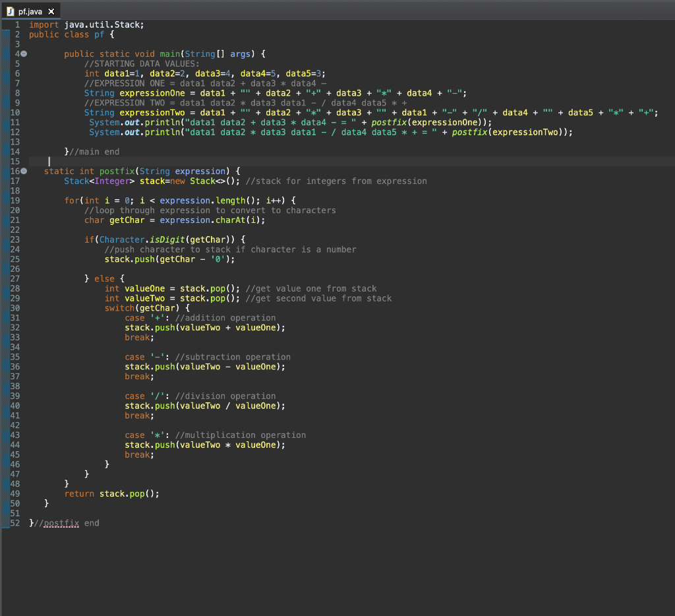675x616 pixels.
Task: Click the class name pf on line 2
Action: (x=99, y=34)
